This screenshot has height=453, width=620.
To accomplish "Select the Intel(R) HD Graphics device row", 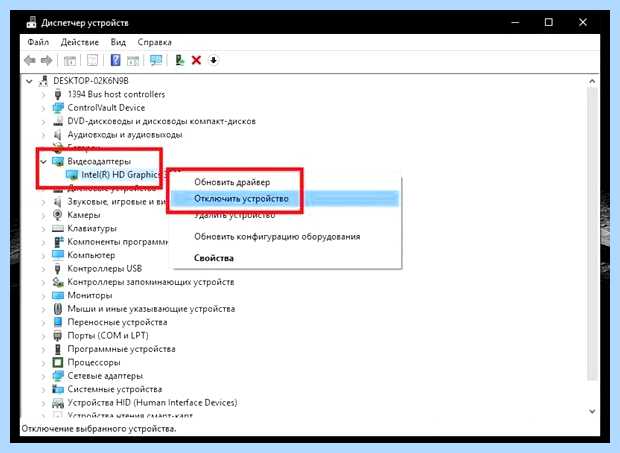I will point(121,175).
